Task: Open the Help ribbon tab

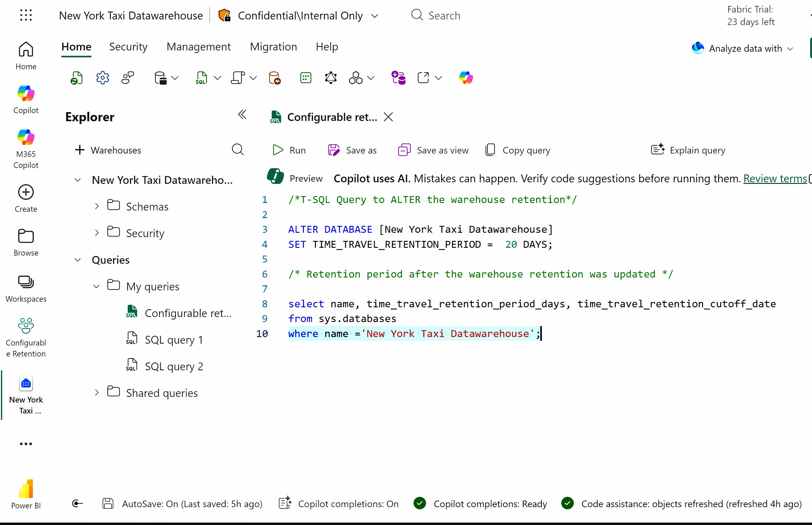Action: click(x=327, y=47)
